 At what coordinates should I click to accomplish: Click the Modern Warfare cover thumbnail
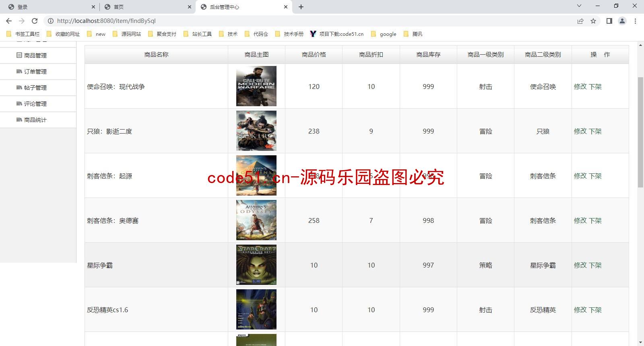256,86
